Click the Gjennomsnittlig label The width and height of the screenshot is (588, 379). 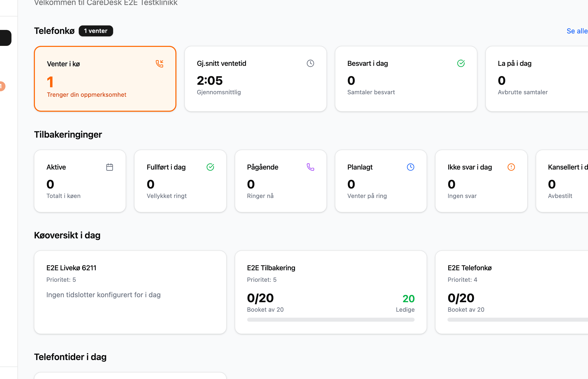[x=219, y=92]
